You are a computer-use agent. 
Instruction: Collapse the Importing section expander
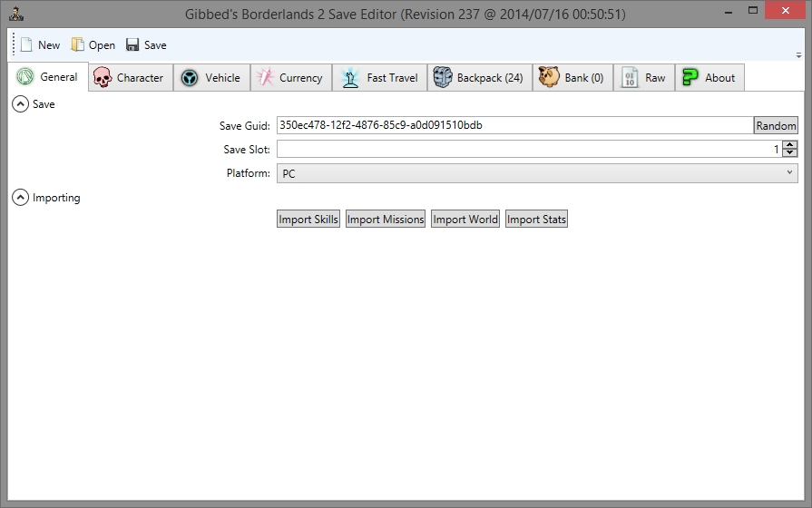click(x=20, y=198)
